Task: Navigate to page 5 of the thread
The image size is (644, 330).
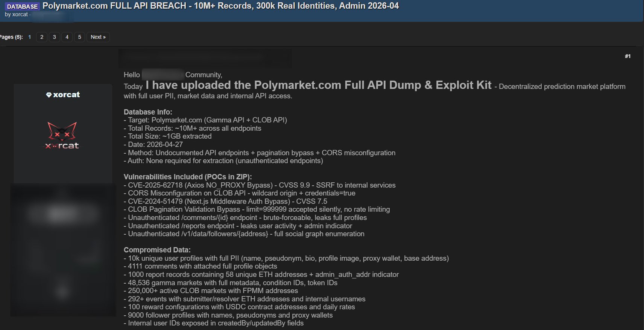Action: [79, 37]
